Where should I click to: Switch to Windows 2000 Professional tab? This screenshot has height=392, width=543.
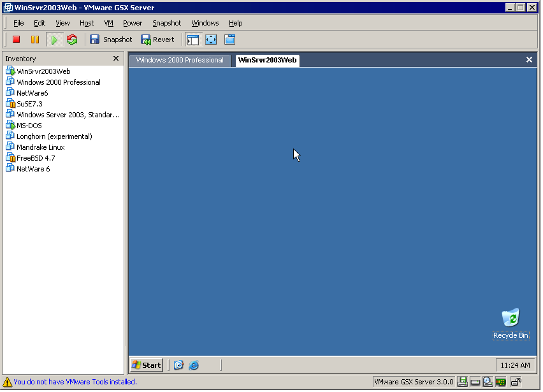(180, 60)
